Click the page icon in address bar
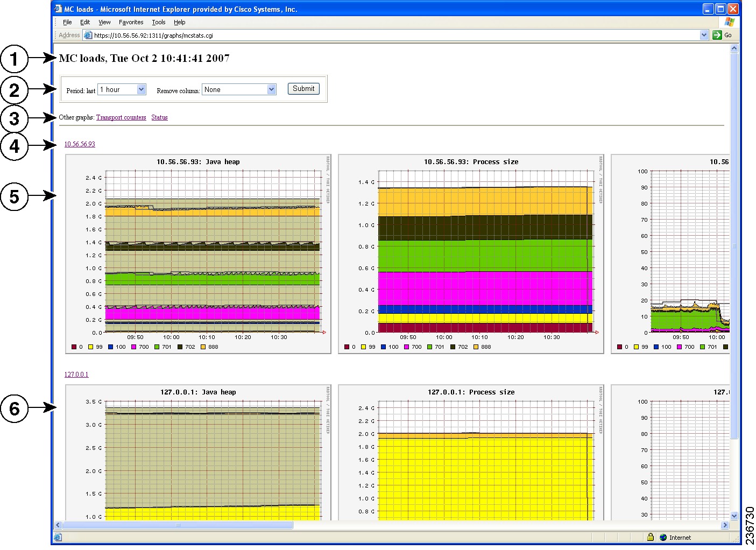756x550 pixels. click(x=88, y=35)
